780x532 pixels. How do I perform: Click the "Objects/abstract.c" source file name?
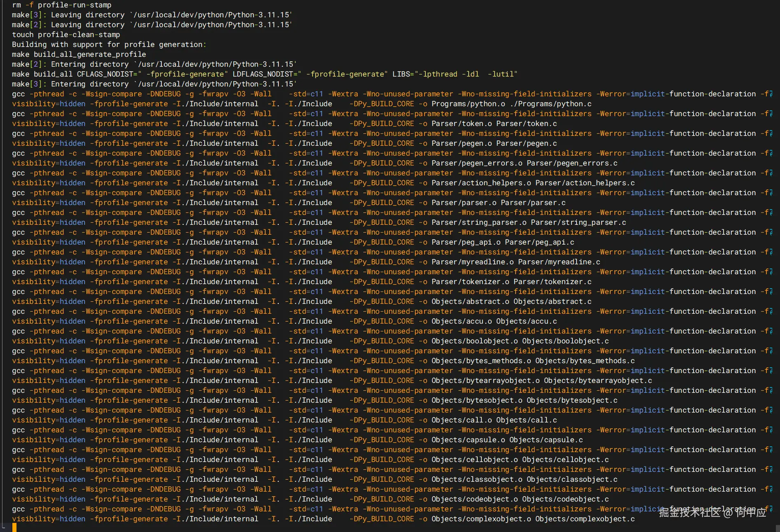click(x=553, y=301)
